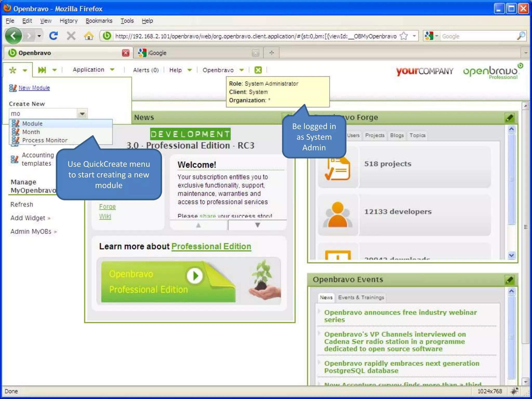Open the free industry webinar series news
The height and width of the screenshot is (399, 532).
pyautogui.click(x=400, y=316)
